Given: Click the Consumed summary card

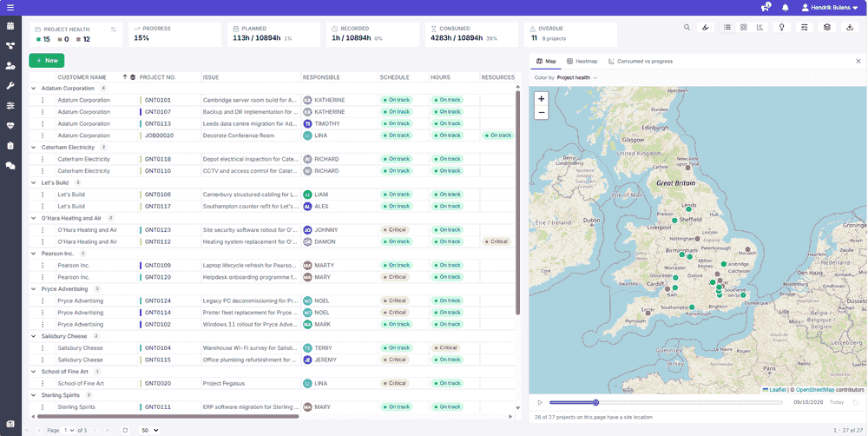Looking at the screenshot, I should pyautogui.click(x=471, y=35).
